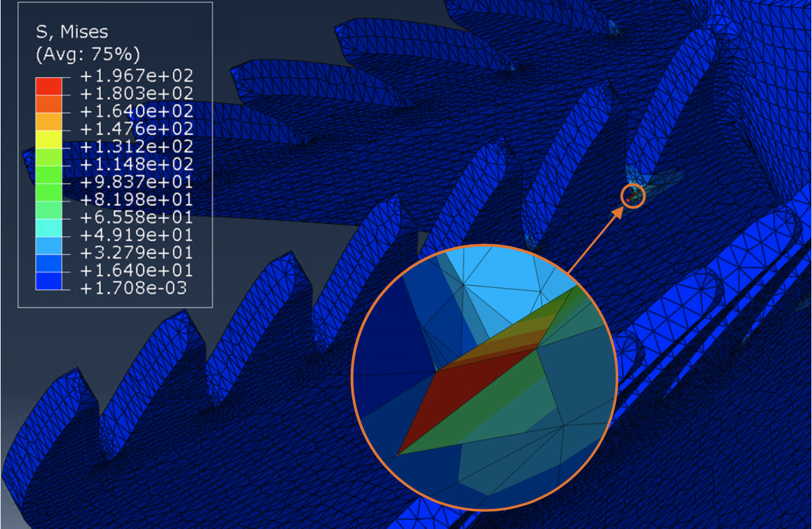Click the cyan +6.558e+01 legend swatch
The height and width of the screenshot is (529, 812).
pyautogui.click(x=49, y=227)
